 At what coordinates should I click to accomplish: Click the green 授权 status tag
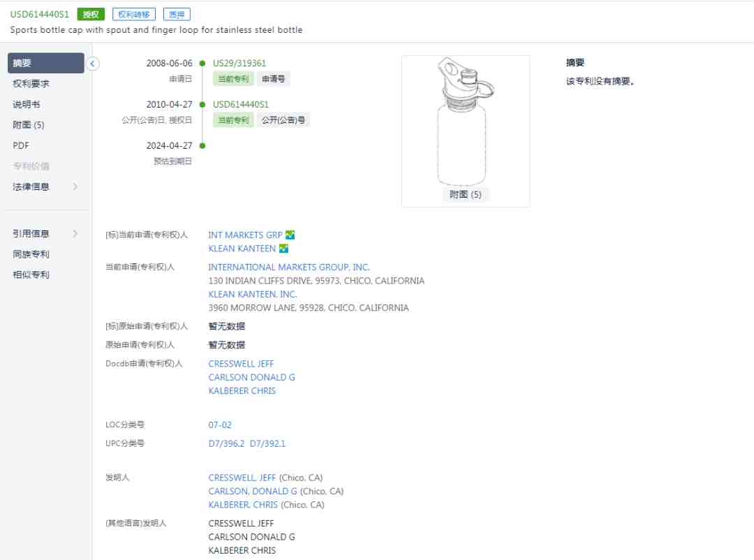pyautogui.click(x=91, y=15)
